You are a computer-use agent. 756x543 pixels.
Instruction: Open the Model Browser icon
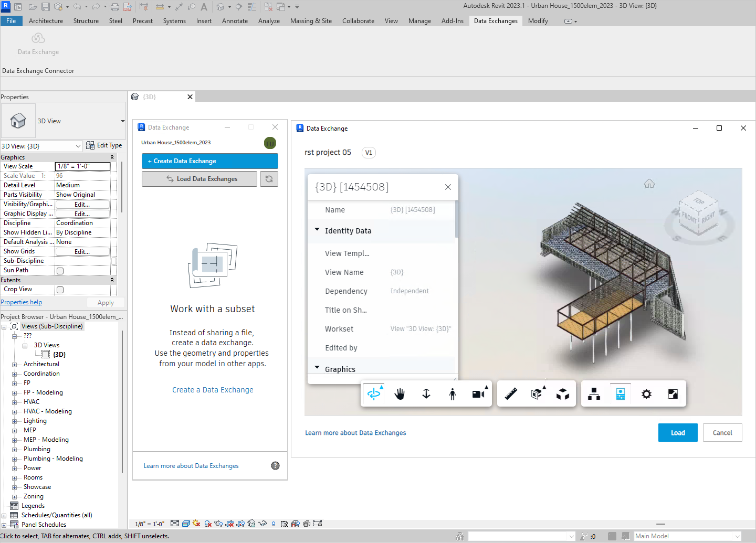[x=594, y=393]
